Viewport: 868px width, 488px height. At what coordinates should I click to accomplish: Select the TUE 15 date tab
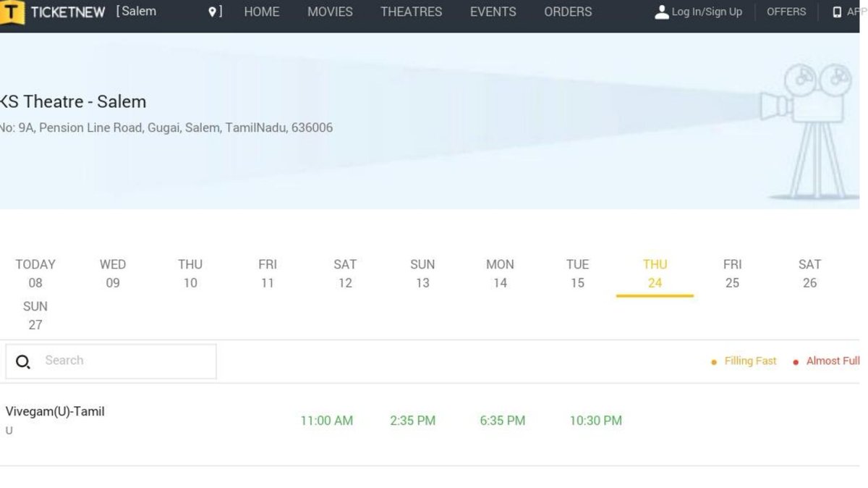(x=577, y=274)
